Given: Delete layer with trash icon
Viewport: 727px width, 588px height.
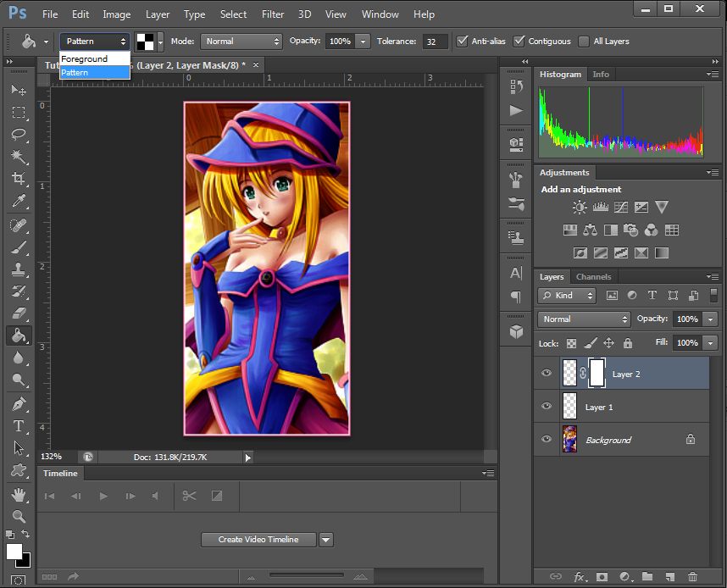Looking at the screenshot, I should (692, 577).
